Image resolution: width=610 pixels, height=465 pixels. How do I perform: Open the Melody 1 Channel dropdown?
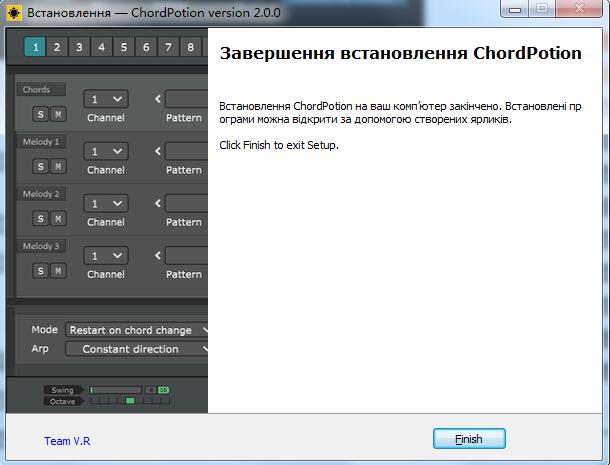point(106,151)
